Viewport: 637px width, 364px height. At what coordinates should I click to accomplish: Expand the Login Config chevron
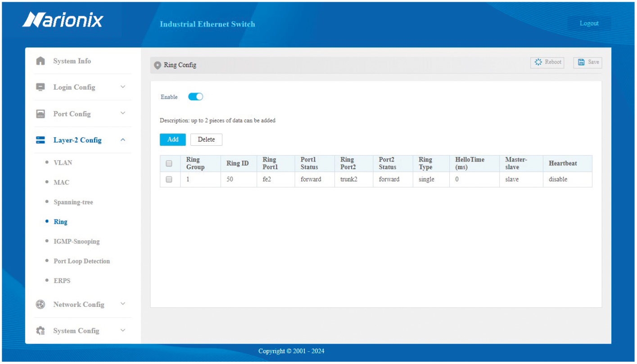[123, 87]
